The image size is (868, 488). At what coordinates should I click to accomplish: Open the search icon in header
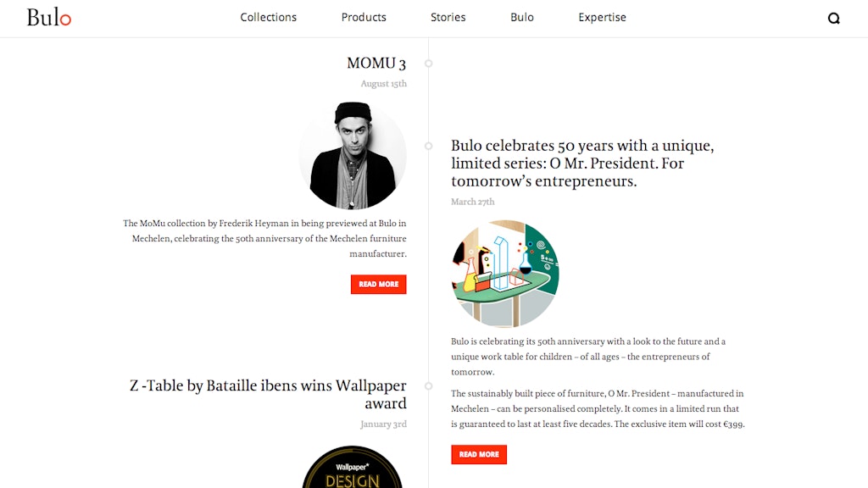[x=833, y=19]
